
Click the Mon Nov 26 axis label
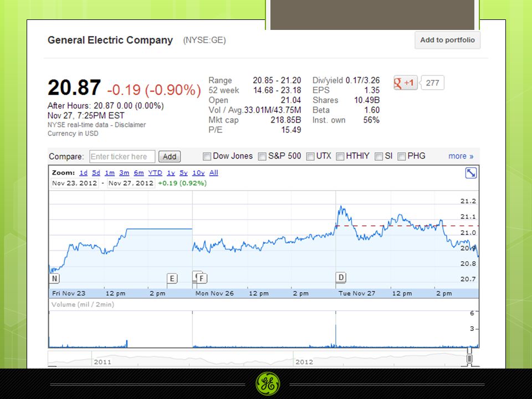214,293
